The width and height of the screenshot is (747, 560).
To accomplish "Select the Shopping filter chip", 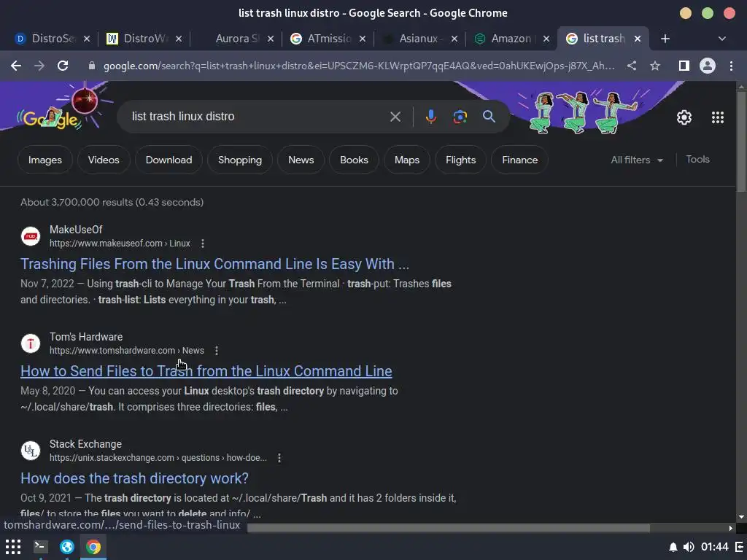I will click(x=239, y=160).
